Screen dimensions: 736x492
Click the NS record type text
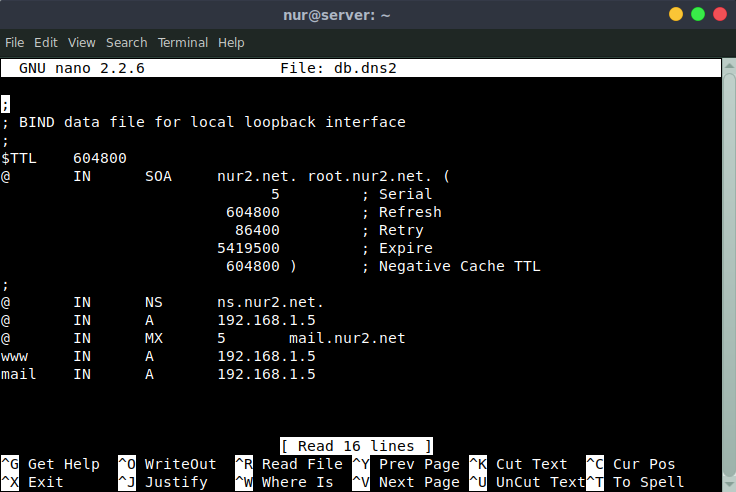pos(153,302)
